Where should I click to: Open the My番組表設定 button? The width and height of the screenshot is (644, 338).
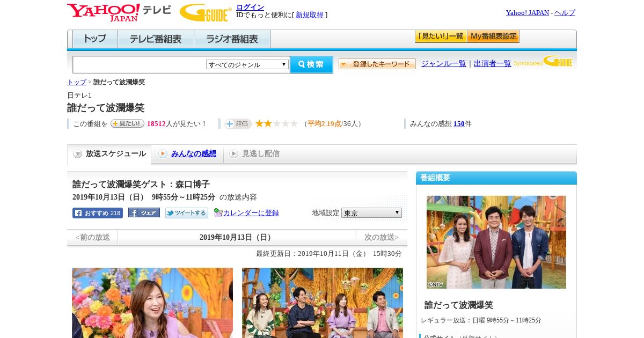coord(493,36)
